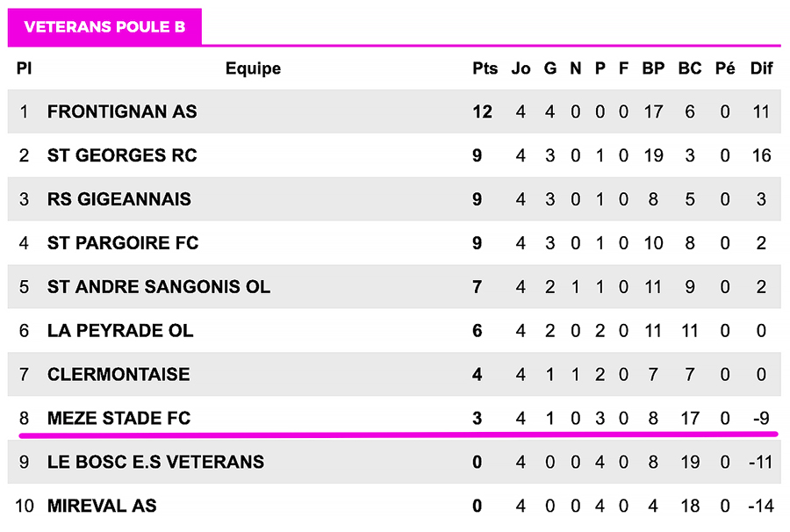The image size is (790, 532).
Task: Open ST PARGOIRE FC team page
Action: coord(123,243)
